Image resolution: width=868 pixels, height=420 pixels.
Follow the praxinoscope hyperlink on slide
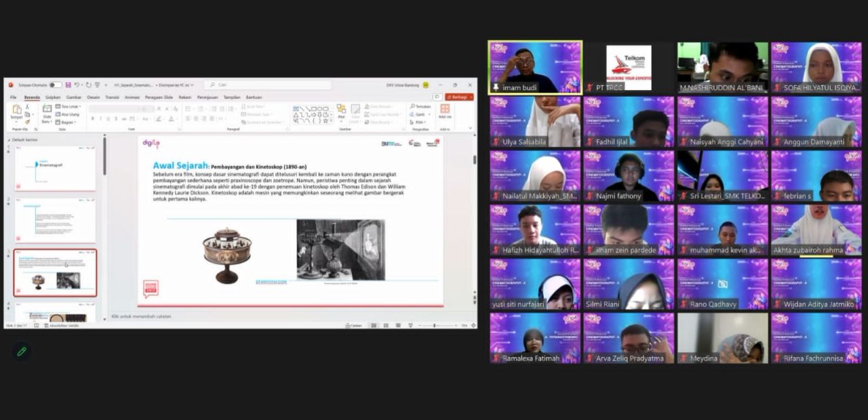coord(271,281)
